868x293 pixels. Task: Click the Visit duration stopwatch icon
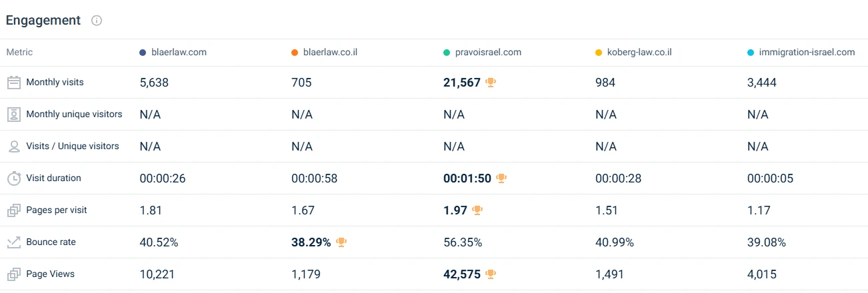click(x=14, y=178)
